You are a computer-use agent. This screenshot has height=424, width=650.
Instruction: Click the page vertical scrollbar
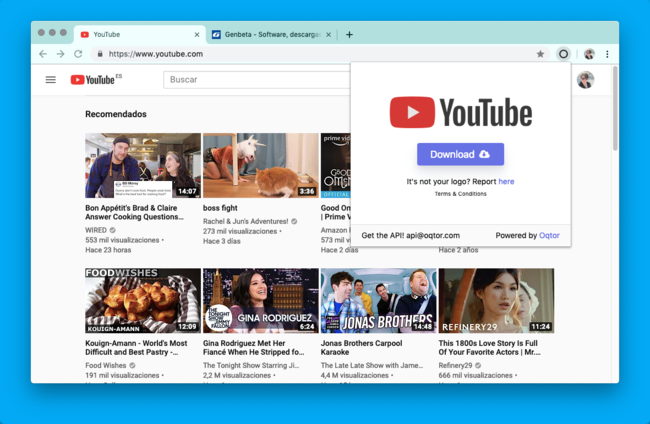tap(615, 109)
